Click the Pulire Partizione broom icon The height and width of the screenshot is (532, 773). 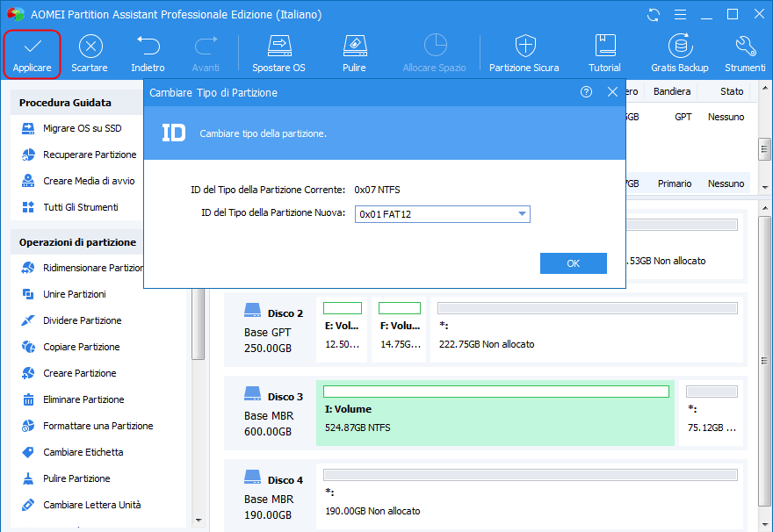(x=28, y=478)
